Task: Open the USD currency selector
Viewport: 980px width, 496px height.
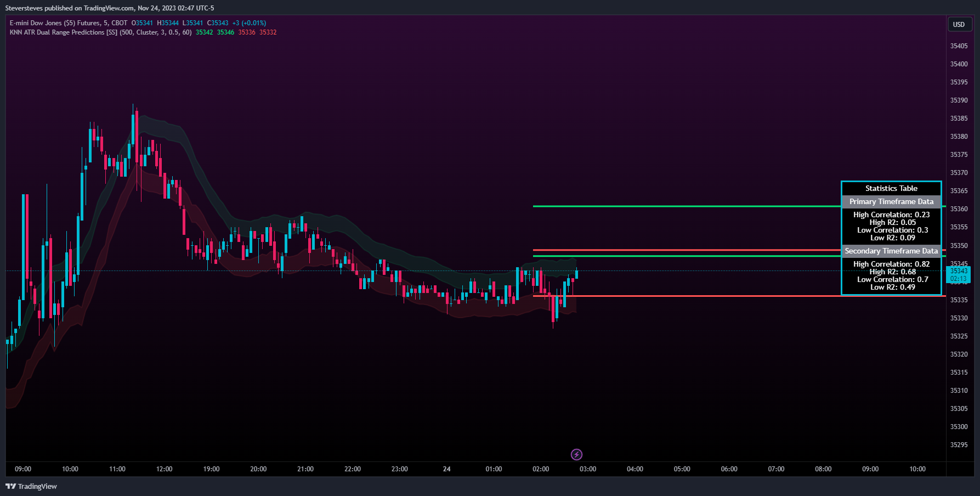Action: click(x=960, y=24)
